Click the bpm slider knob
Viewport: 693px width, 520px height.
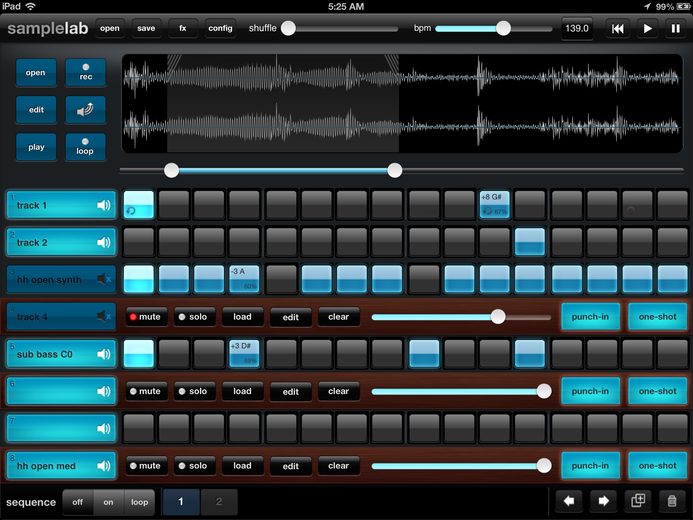pyautogui.click(x=503, y=28)
